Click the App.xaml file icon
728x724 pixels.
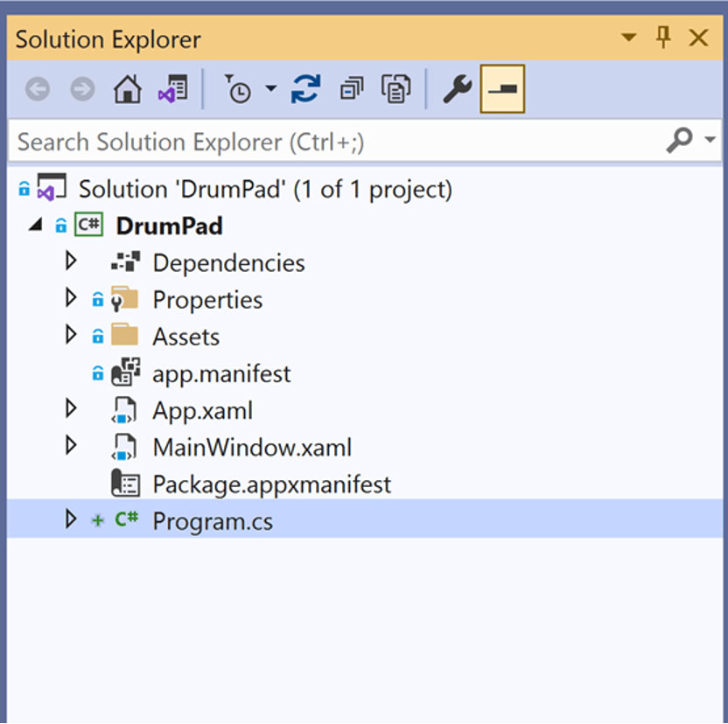tap(124, 410)
